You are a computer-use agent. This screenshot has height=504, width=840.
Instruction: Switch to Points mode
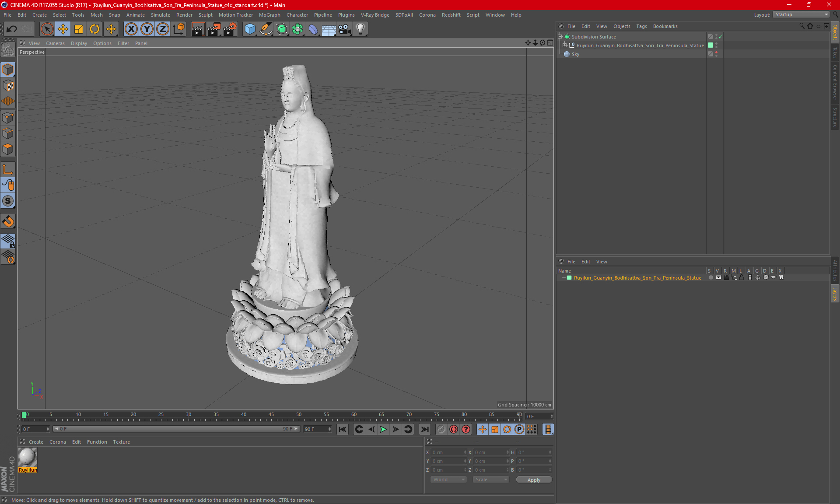pyautogui.click(x=8, y=118)
